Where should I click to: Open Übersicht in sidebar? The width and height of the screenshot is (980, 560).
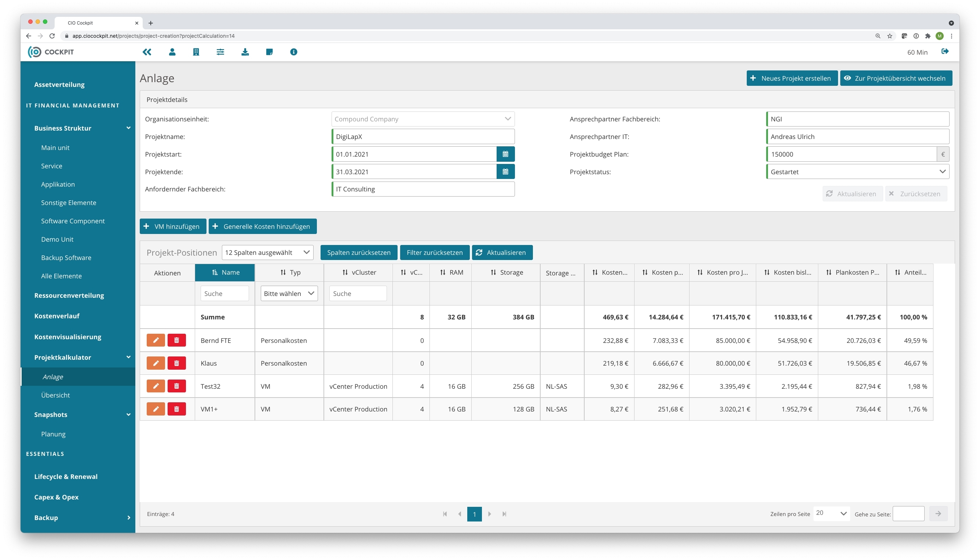point(55,395)
